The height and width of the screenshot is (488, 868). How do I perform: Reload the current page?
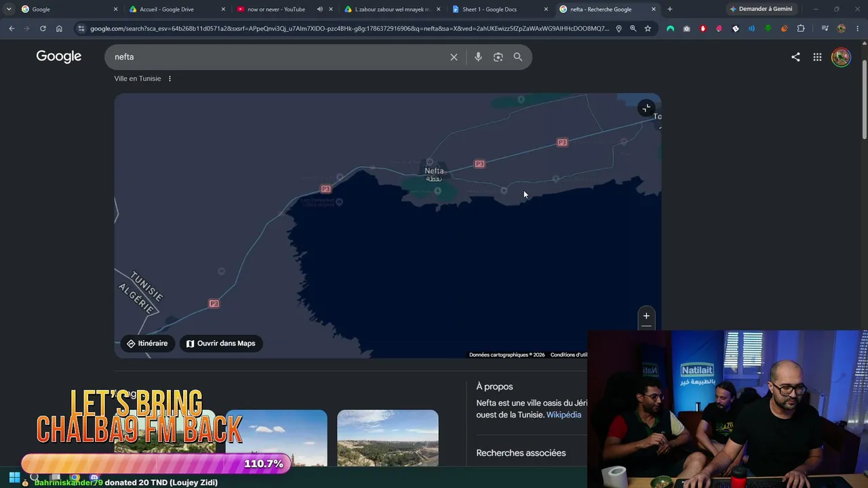[43, 28]
